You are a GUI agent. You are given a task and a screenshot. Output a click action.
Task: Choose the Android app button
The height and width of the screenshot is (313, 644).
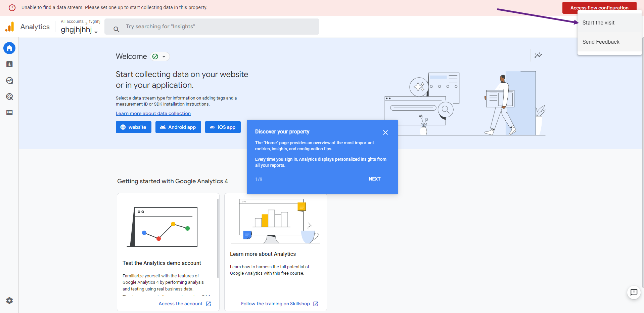pyautogui.click(x=178, y=127)
